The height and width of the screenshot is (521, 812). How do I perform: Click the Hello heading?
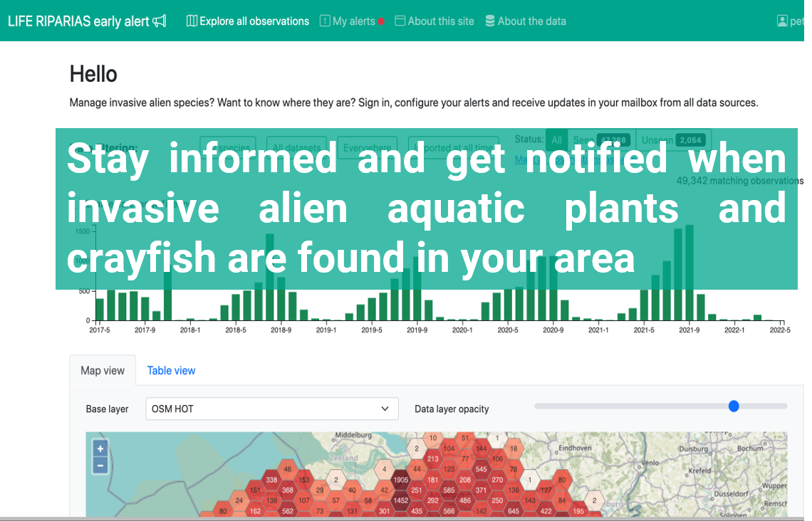[x=93, y=74]
